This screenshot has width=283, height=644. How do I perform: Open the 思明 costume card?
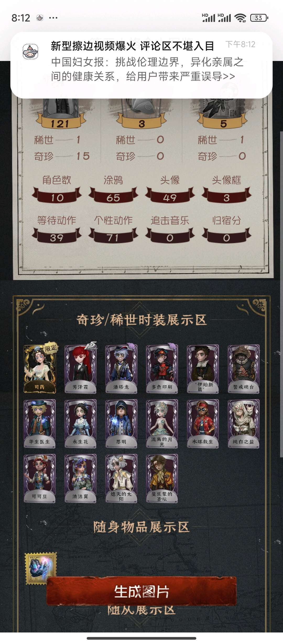[x=121, y=424]
